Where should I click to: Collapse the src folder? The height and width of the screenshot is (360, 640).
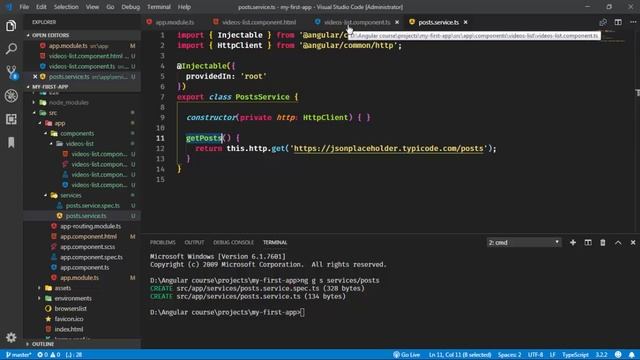tap(53, 113)
